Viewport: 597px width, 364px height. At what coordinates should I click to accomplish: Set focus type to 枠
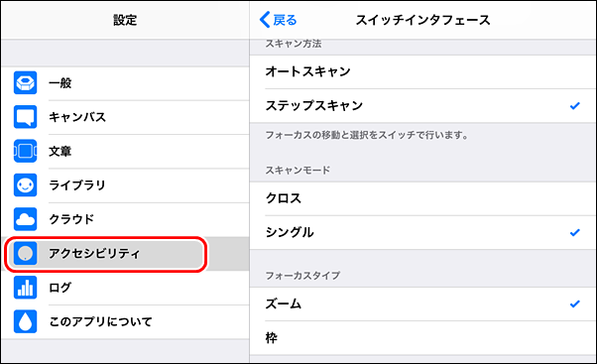[x=423, y=338]
